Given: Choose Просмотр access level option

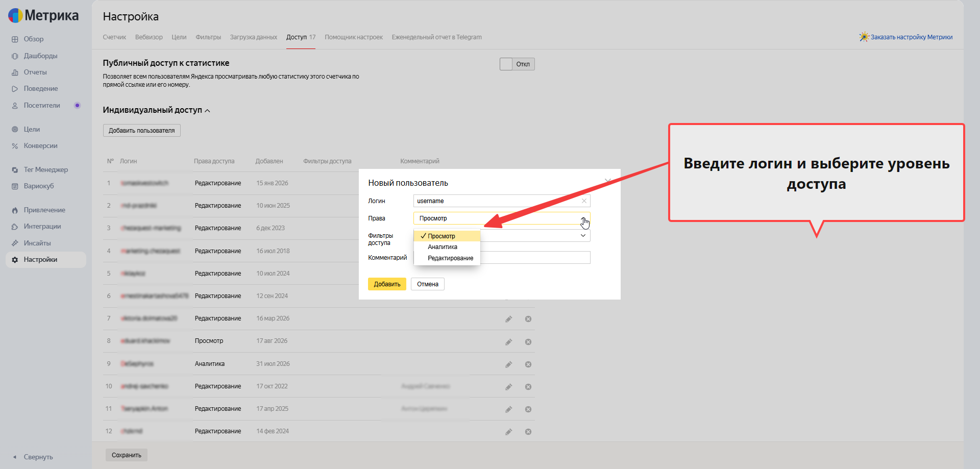Looking at the screenshot, I should tap(447, 236).
